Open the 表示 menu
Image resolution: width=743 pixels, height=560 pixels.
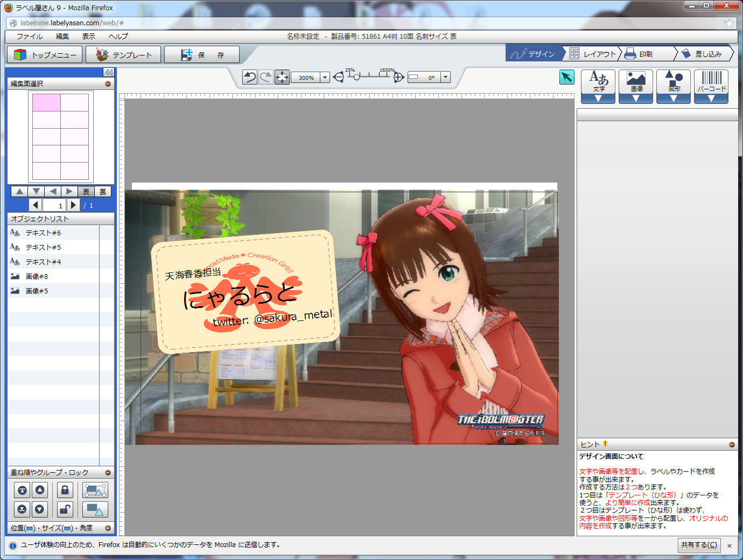point(89,37)
